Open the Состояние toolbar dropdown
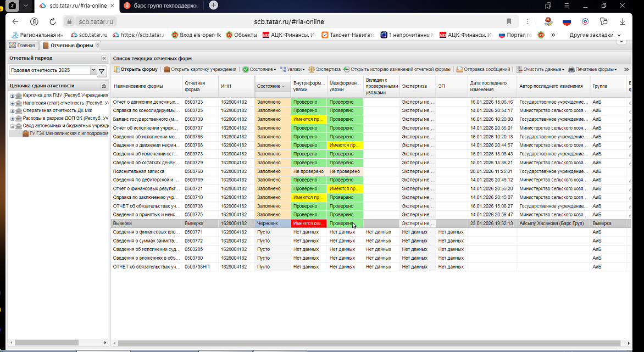The image size is (644, 352). click(259, 69)
